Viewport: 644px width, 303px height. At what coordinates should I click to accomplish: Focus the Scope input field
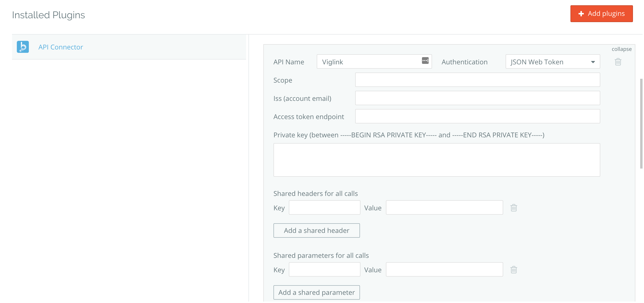(x=477, y=80)
